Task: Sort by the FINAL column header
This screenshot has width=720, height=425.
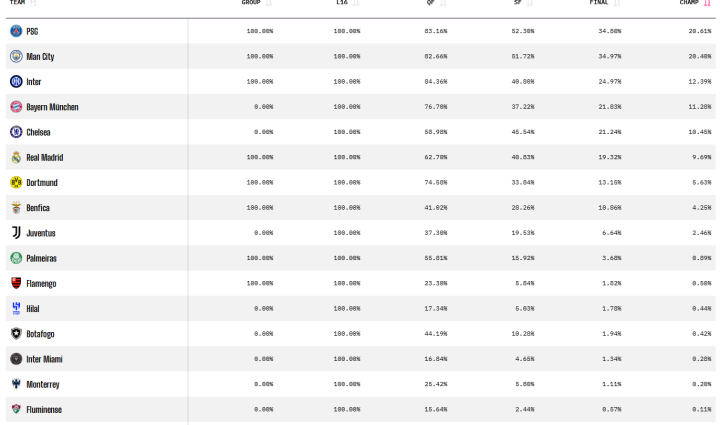Action: (x=599, y=2)
